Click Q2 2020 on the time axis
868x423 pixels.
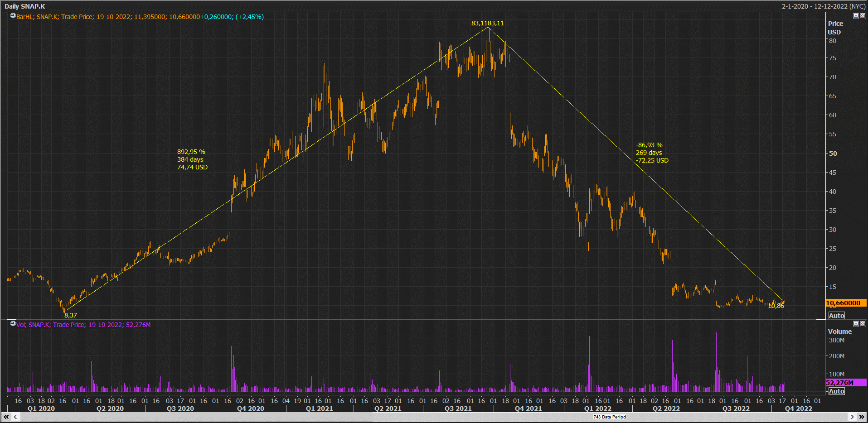click(x=110, y=409)
